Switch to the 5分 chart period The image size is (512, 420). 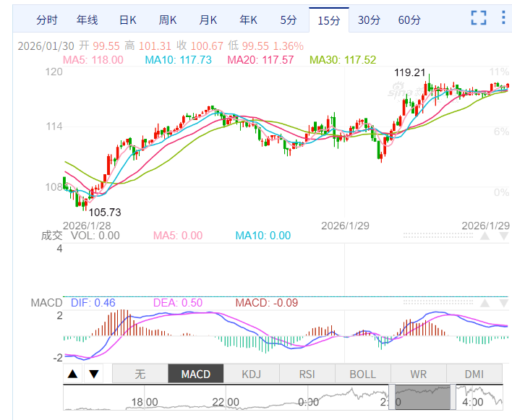[x=288, y=20]
